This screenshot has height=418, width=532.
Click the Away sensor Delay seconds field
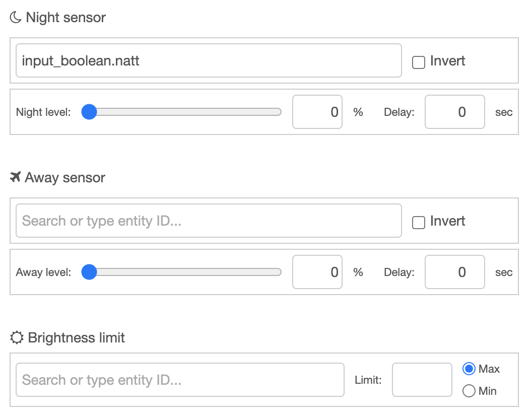coord(454,272)
